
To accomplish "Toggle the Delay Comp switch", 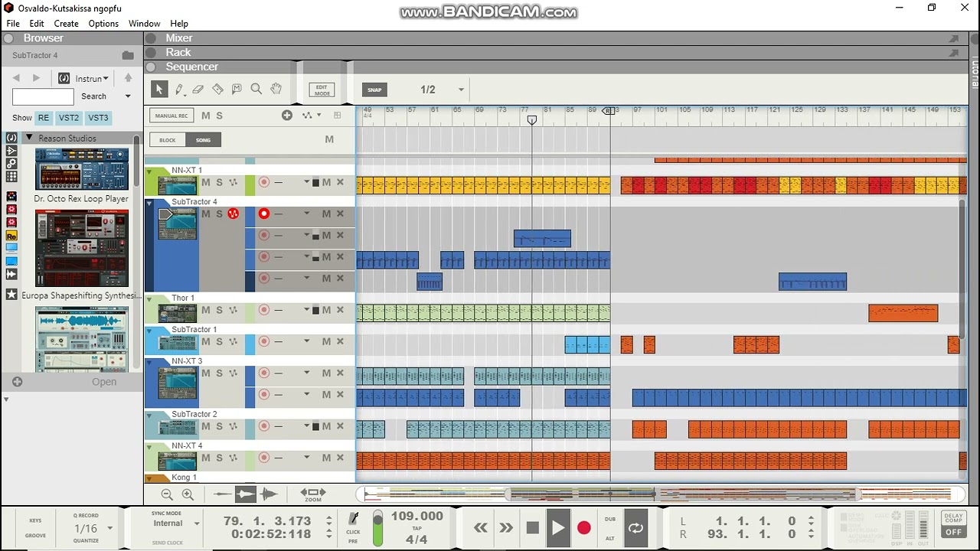I will tap(953, 525).
